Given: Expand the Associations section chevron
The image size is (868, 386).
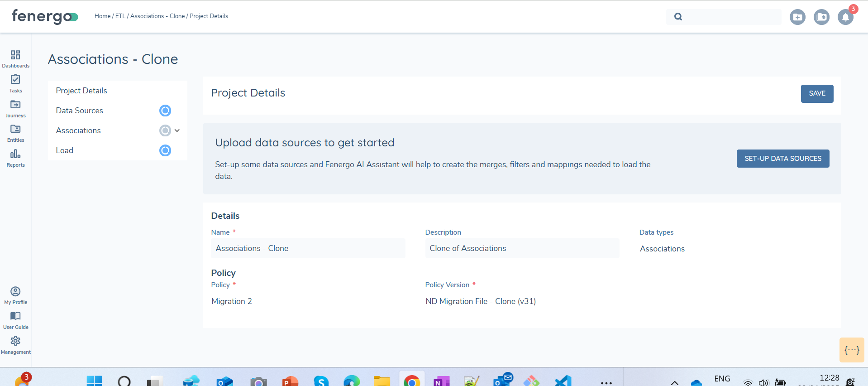Looking at the screenshot, I should (x=177, y=130).
